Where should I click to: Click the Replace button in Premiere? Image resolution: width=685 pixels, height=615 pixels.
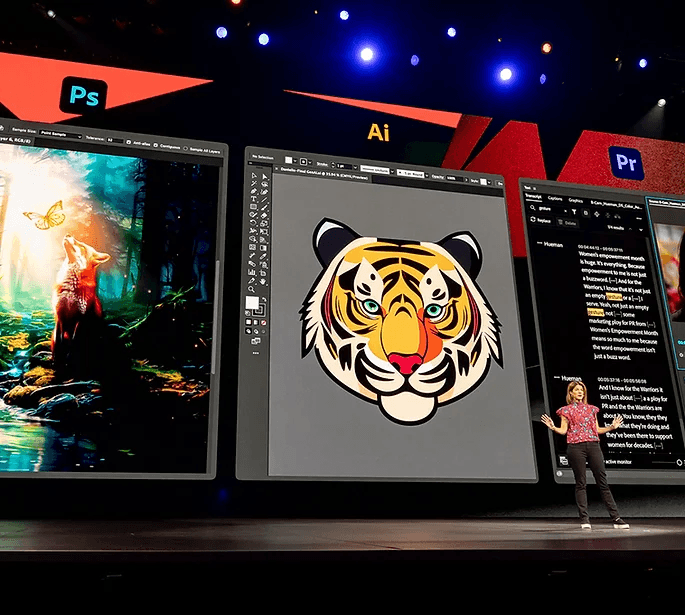coord(540,220)
